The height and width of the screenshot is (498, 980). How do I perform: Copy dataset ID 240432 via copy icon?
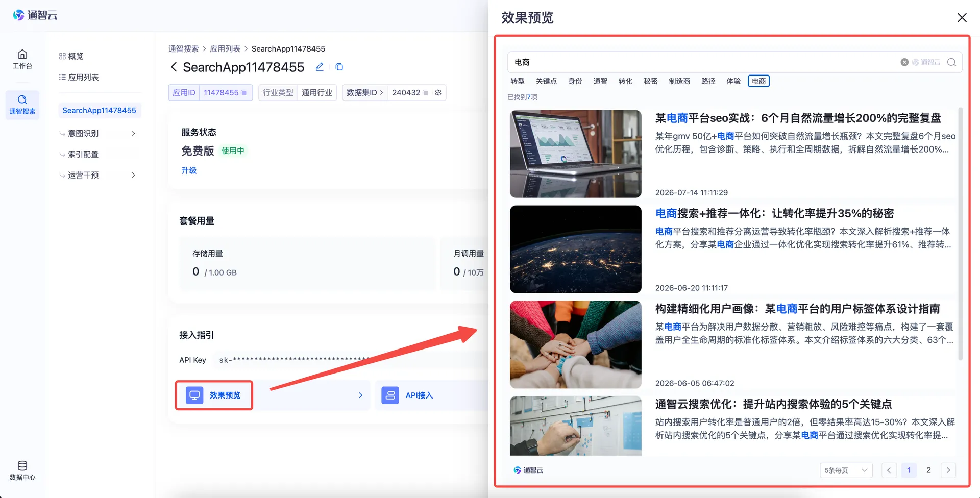426,92
